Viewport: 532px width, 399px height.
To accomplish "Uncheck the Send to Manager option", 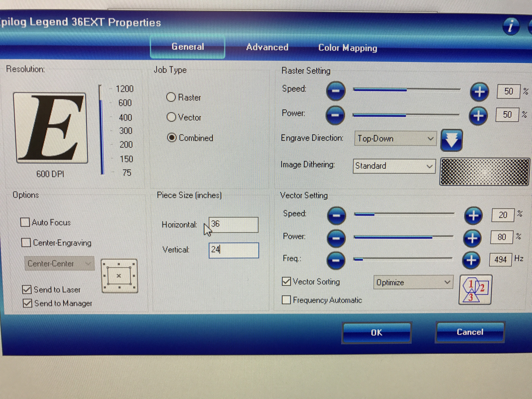I will (27, 303).
